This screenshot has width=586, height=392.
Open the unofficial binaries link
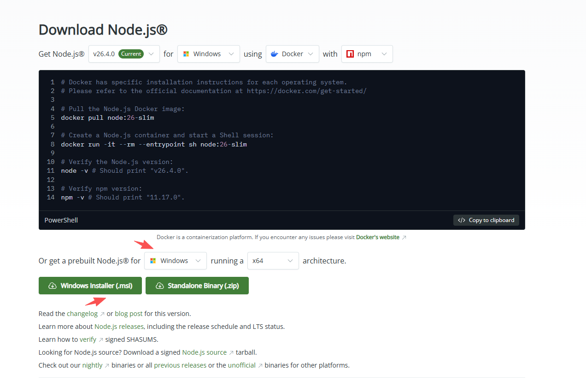click(242, 365)
